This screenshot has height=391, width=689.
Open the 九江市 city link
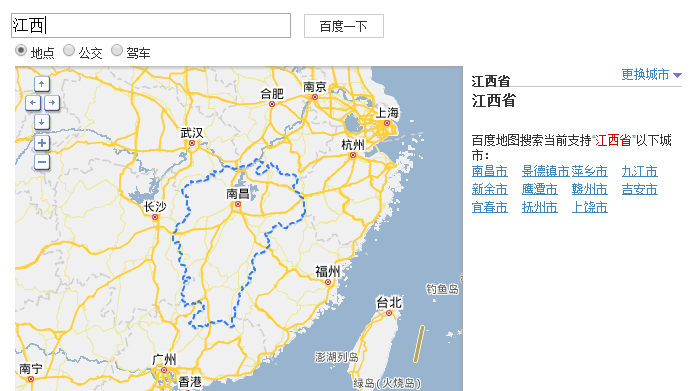pyautogui.click(x=639, y=171)
